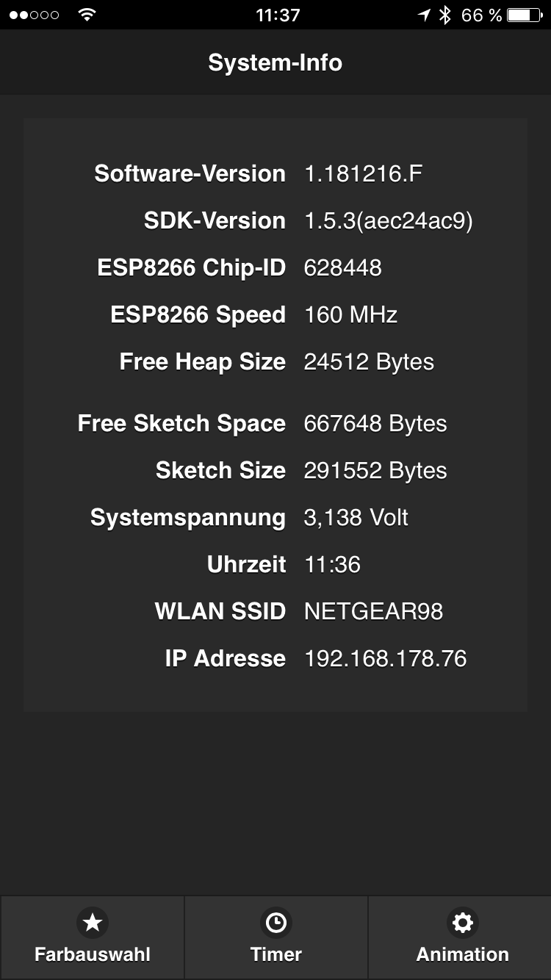Go to the Animation tab label
This screenshot has height=980, width=551.
pyautogui.click(x=462, y=954)
